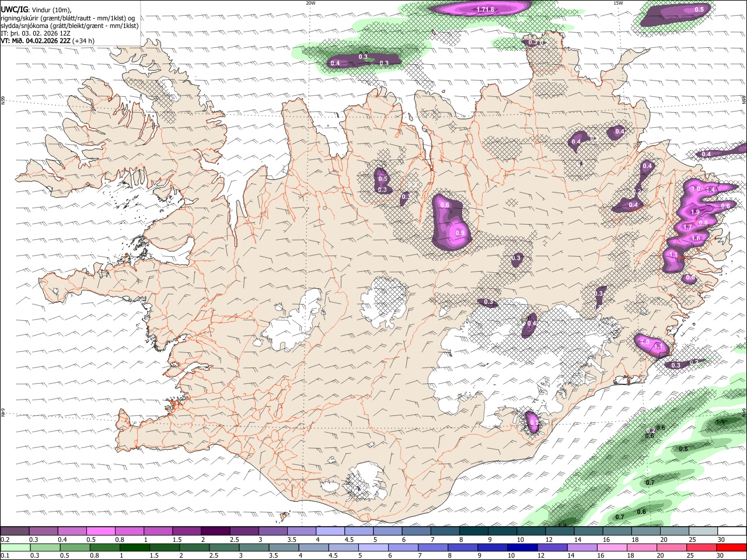
Task: Click the '20W' longitude label
Action: (x=310, y=3)
